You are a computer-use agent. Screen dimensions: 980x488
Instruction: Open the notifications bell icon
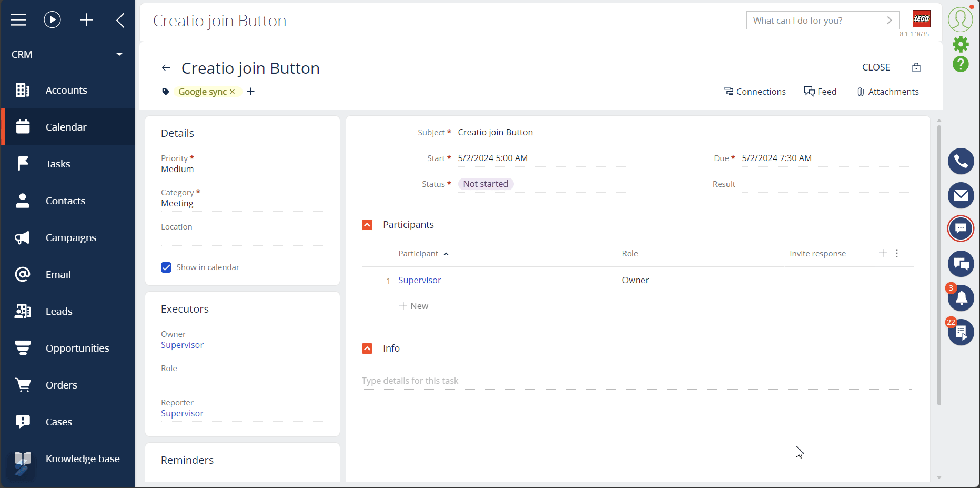pyautogui.click(x=961, y=298)
